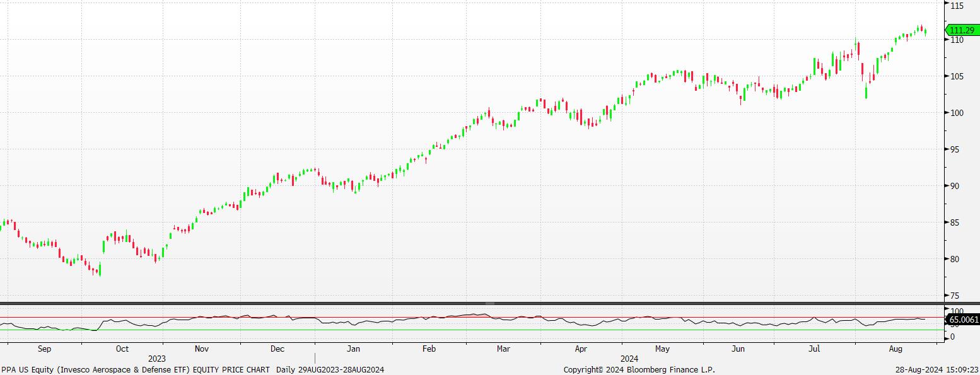Click the Mar month label on time axis

pos(503,349)
